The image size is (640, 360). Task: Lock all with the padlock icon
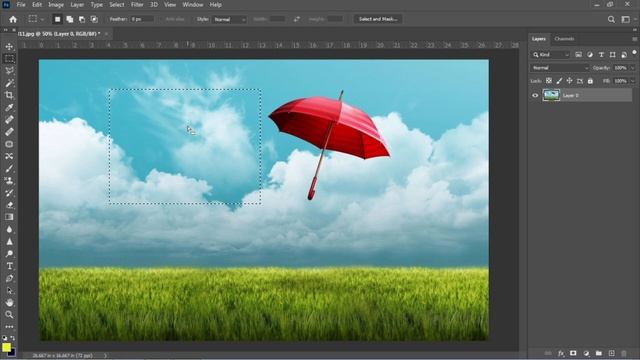click(590, 81)
